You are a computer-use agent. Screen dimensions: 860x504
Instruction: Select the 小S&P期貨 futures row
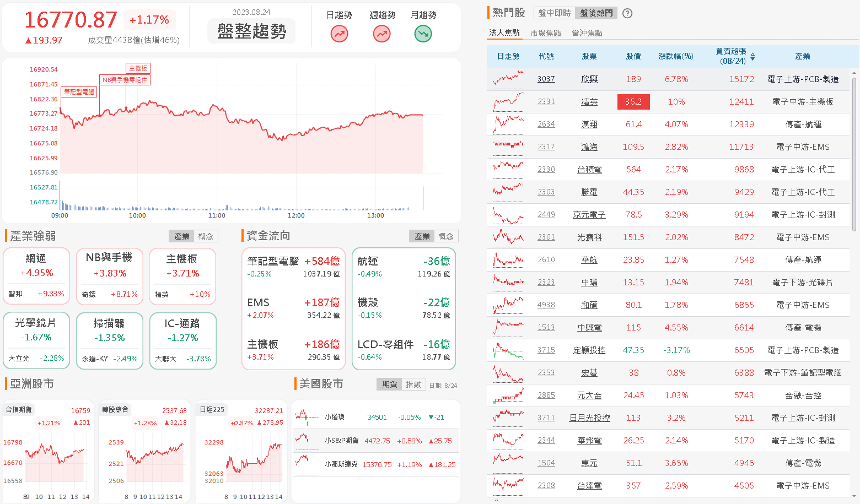376,441
